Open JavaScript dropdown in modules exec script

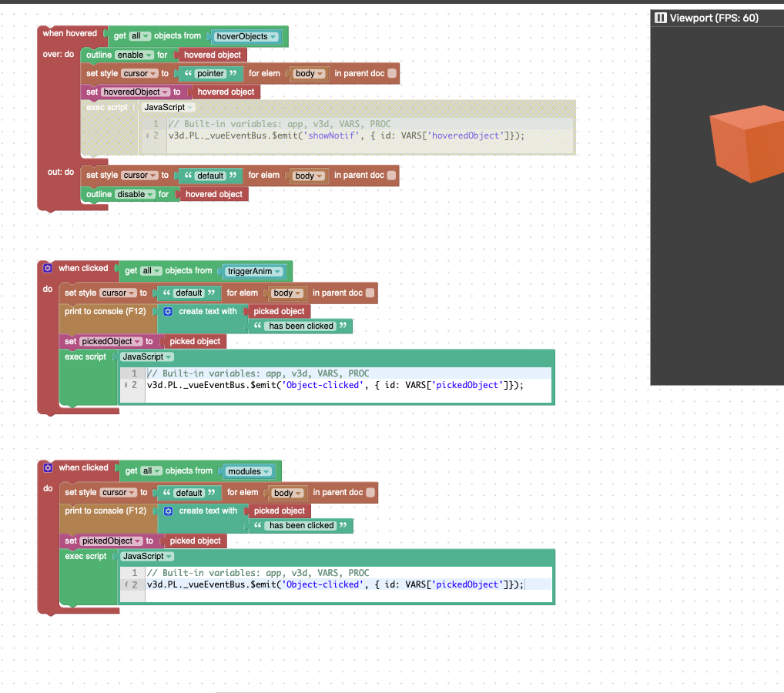[148, 557]
